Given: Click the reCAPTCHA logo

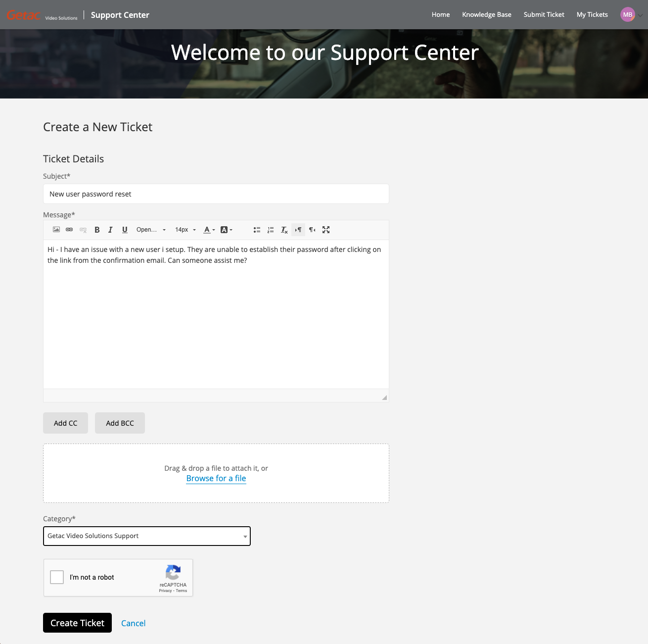Looking at the screenshot, I should tap(173, 573).
